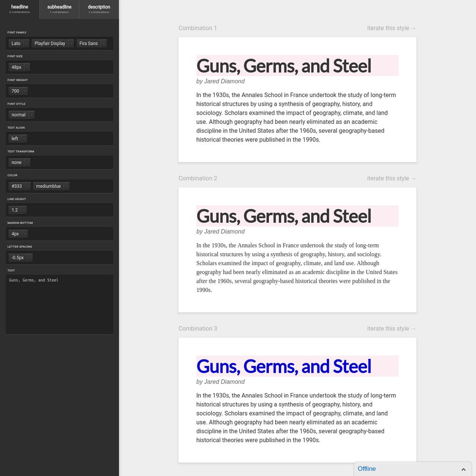Remove the Lato font family tag
This screenshot has height=476, width=476.
click(x=26, y=43)
